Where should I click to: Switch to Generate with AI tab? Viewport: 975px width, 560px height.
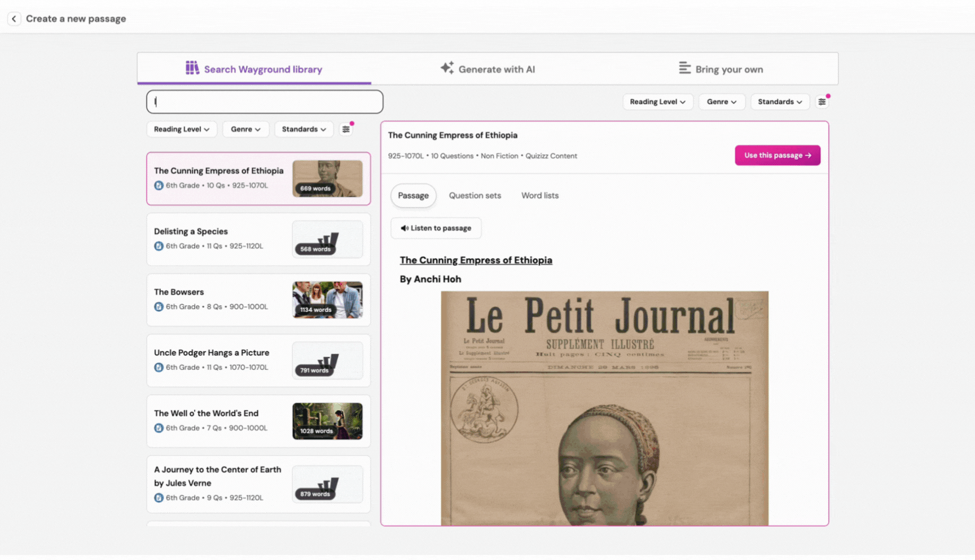(488, 69)
